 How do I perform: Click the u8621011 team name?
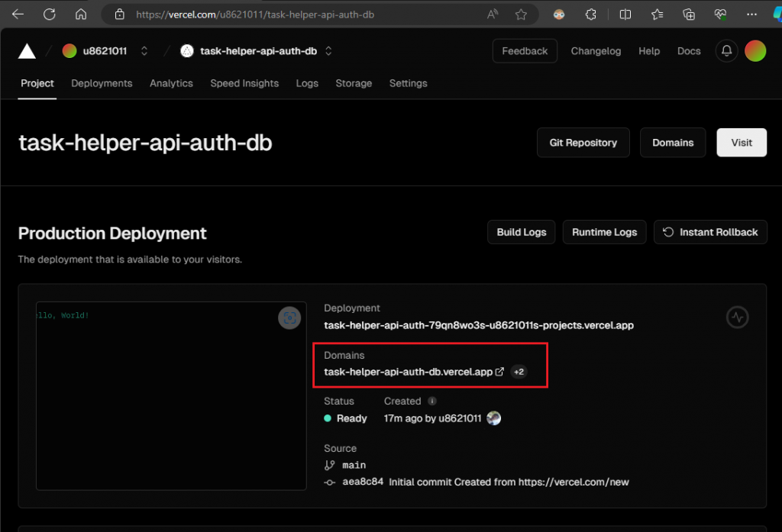[x=105, y=51]
